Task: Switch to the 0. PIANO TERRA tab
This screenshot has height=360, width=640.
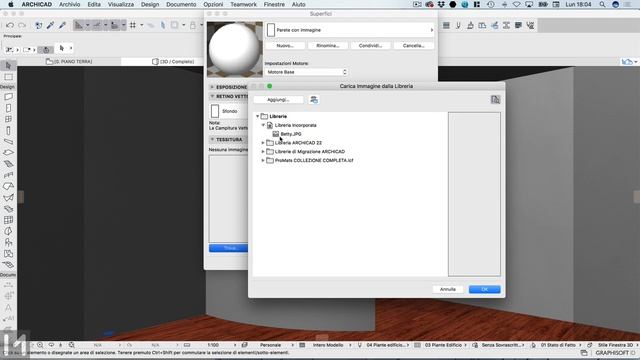Action: click(x=69, y=62)
